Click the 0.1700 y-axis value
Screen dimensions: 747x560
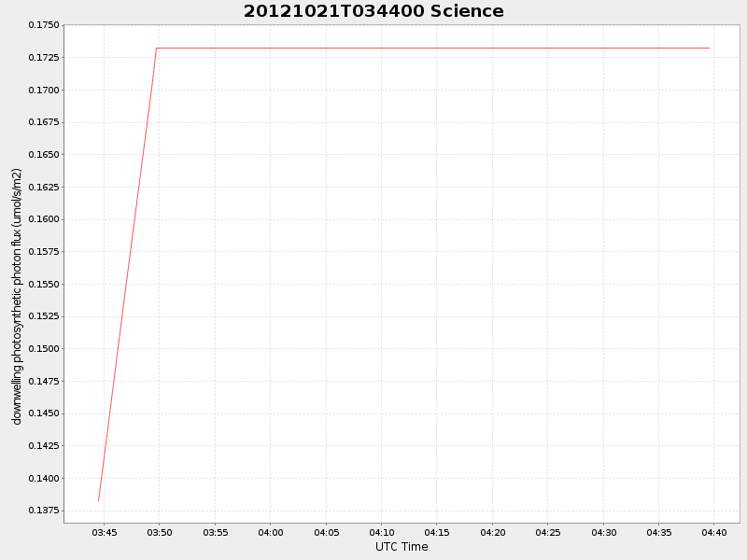[44, 90]
